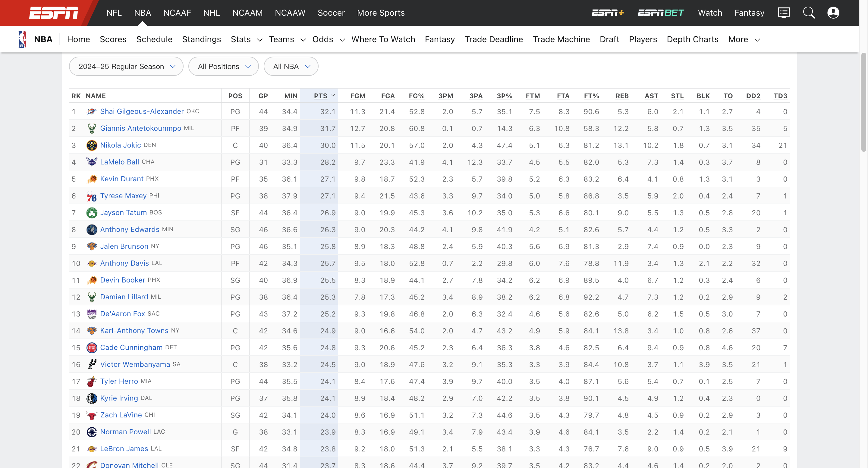Sort table by the TD3 column

click(780, 96)
